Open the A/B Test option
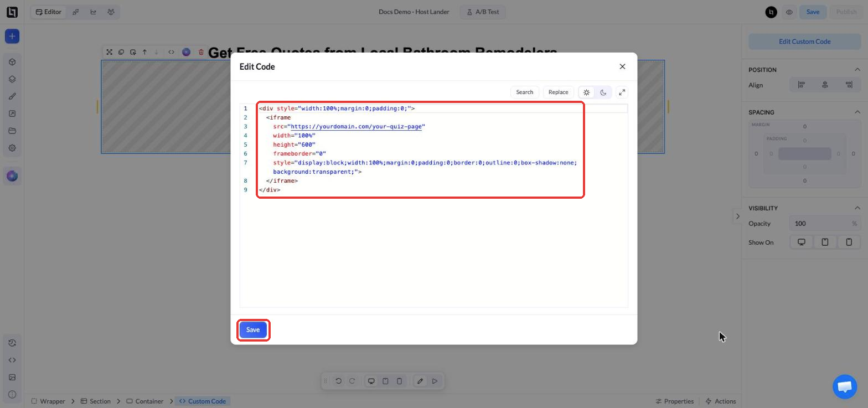The height and width of the screenshot is (408, 868). click(483, 12)
